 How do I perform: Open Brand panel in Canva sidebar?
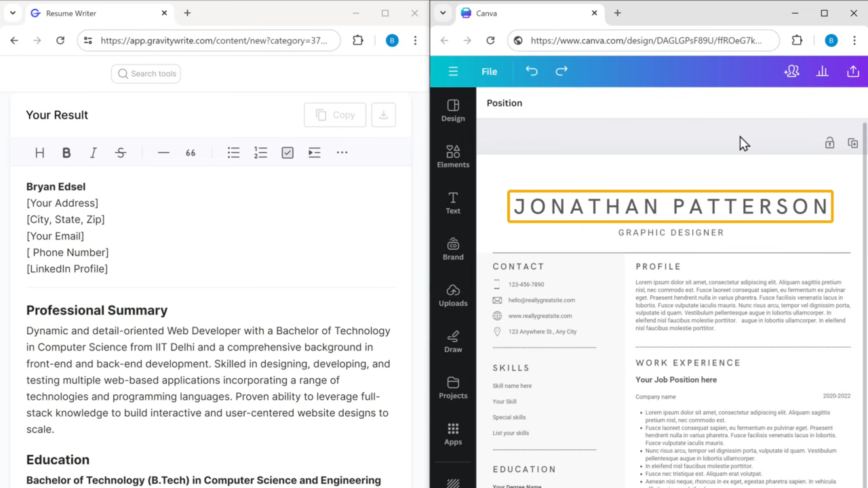453,249
